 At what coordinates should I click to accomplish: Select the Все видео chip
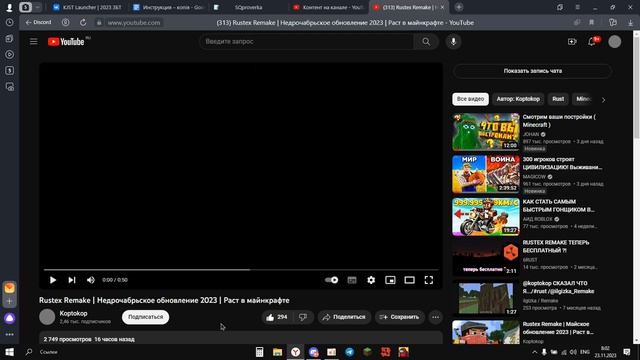coord(470,99)
